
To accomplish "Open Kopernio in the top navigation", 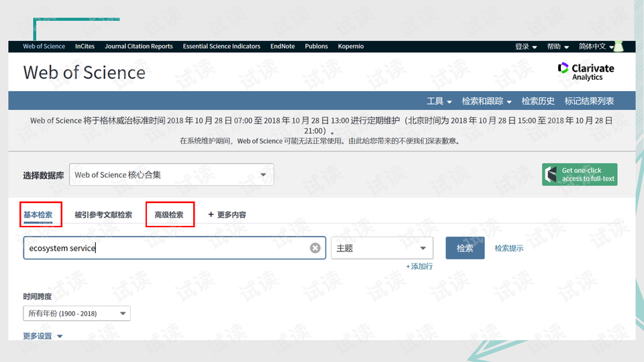I will coord(351,46).
